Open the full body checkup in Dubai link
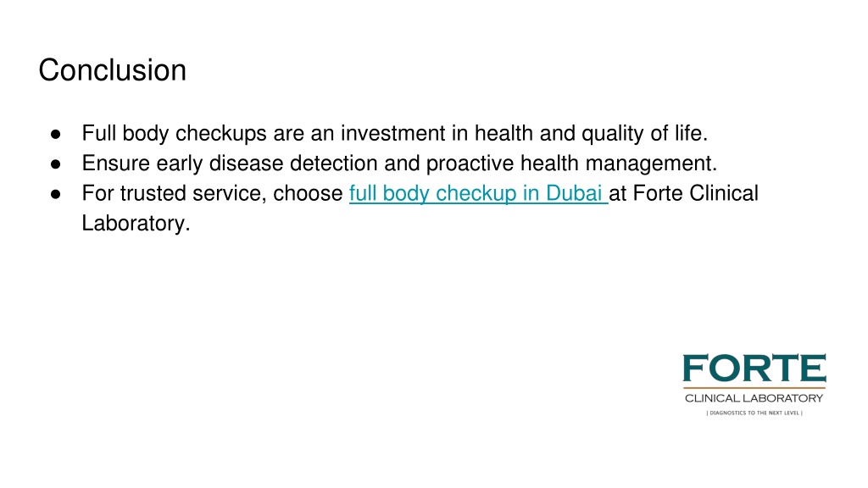Screen dimensions: 868x488 [478, 194]
